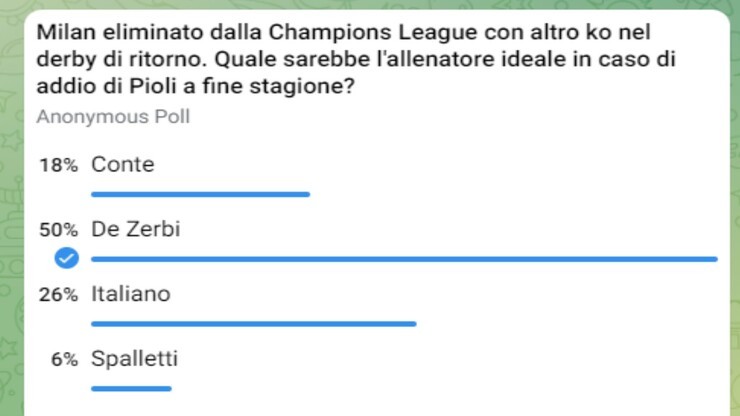Screen dimensions: 740x416
Task: Click the Conte result progress bar
Action: [x=200, y=194]
